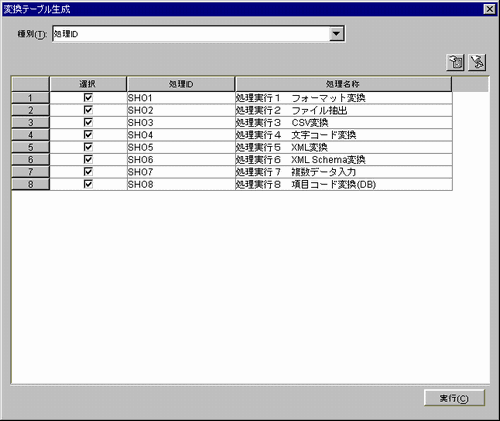Toggle the SH05 row checkbox

tap(88, 147)
